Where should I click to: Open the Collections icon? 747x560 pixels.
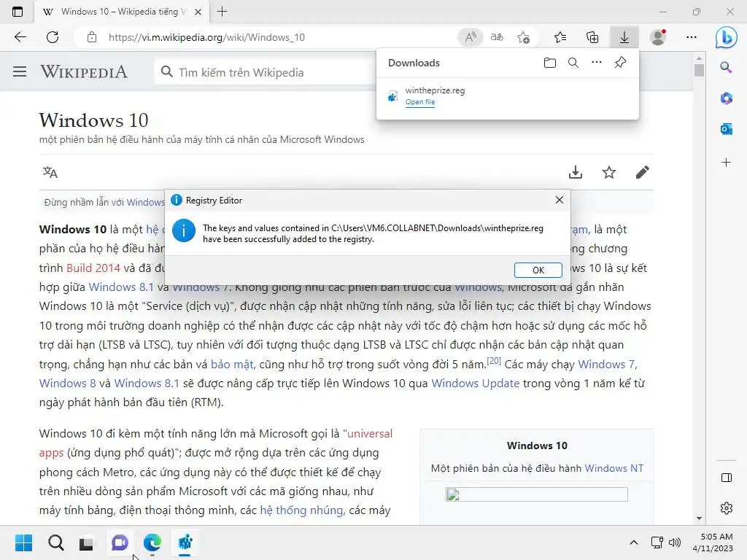tap(592, 37)
